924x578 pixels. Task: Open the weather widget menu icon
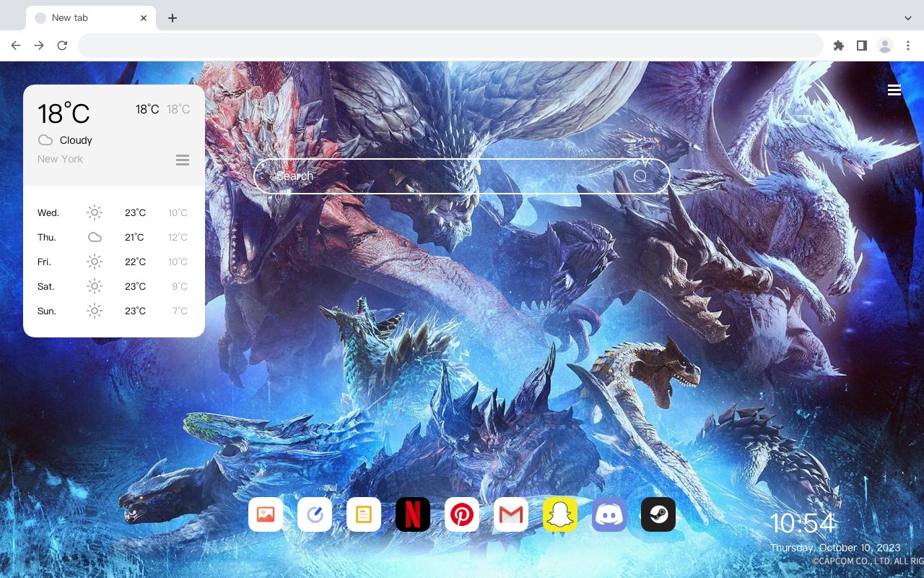tap(183, 160)
